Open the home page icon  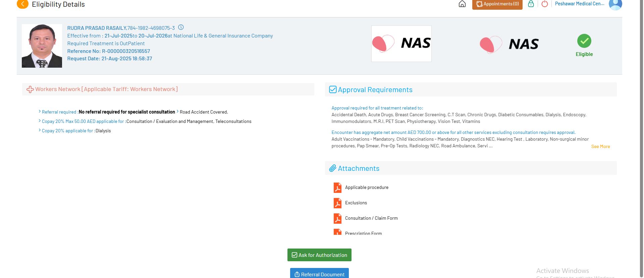point(462,4)
